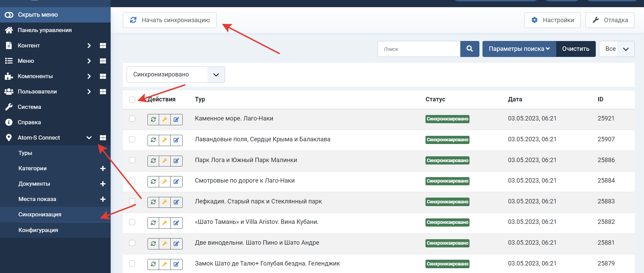
Task: Click sync icon for Каменное море row
Action: coord(153,119)
